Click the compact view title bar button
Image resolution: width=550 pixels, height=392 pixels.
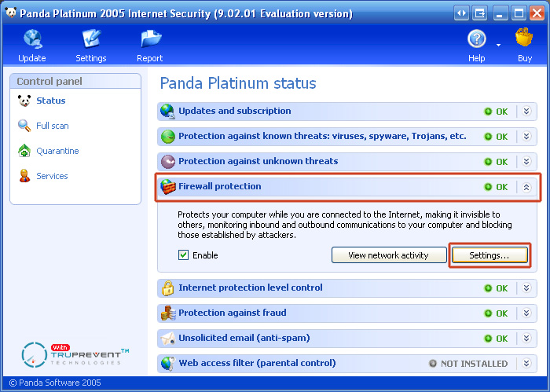click(x=479, y=13)
